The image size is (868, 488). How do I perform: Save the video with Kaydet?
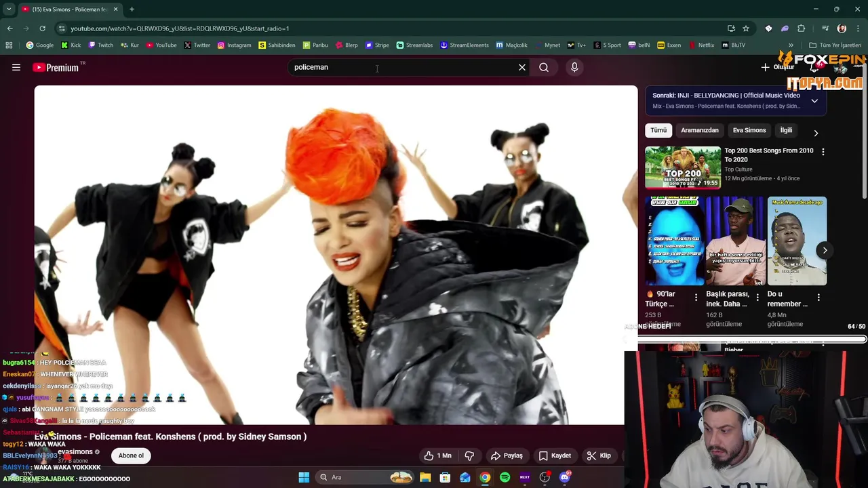555,455
